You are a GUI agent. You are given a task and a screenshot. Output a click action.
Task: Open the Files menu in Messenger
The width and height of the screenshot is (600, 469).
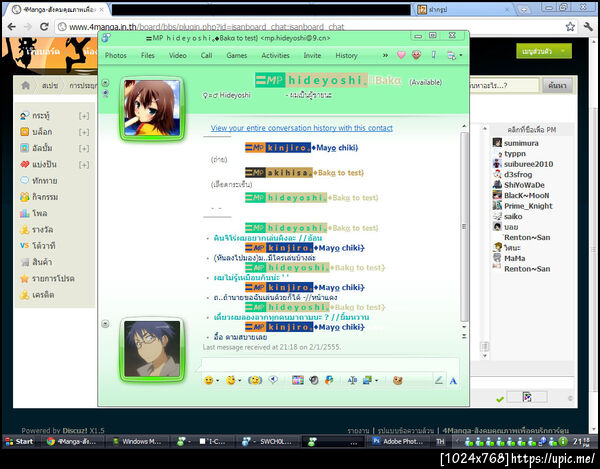[x=148, y=55]
